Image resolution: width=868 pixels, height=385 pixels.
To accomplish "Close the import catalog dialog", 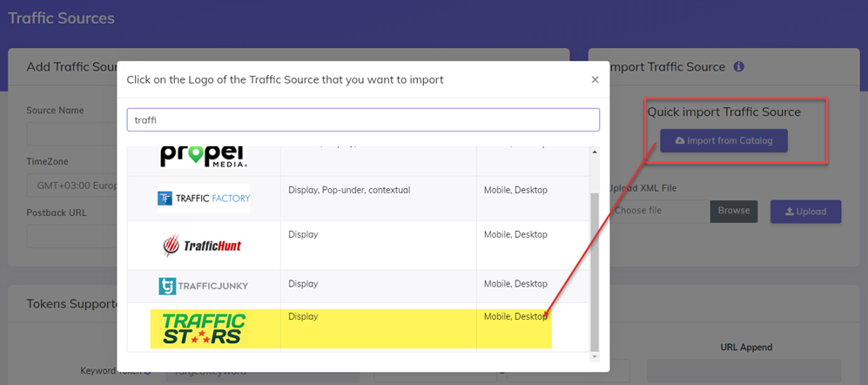I will pos(595,80).
